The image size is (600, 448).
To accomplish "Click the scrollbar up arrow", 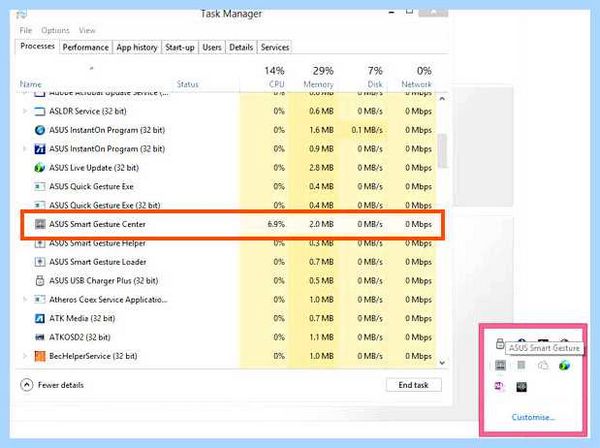I will tap(442, 99).
